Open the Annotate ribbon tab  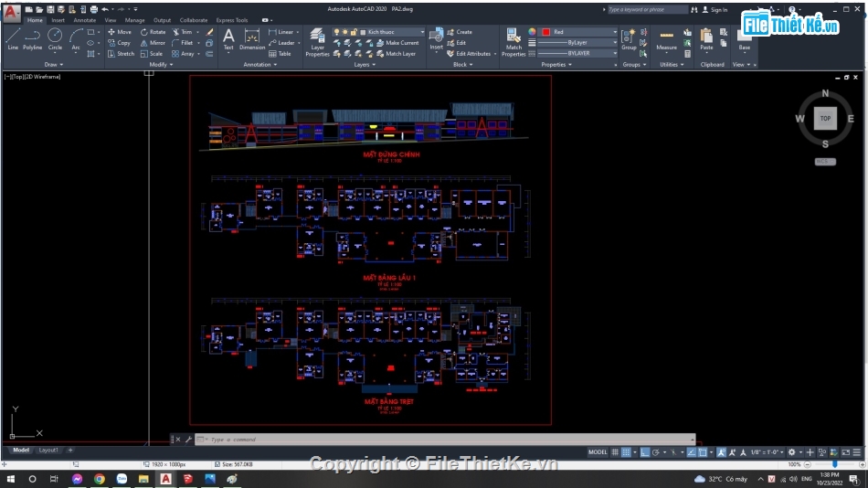(x=85, y=20)
